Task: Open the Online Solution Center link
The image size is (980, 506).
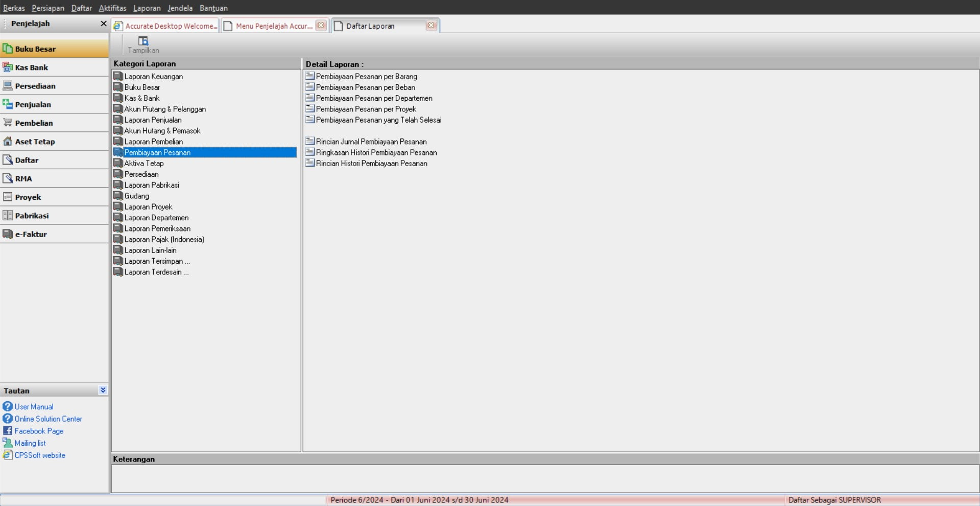Action: point(48,419)
